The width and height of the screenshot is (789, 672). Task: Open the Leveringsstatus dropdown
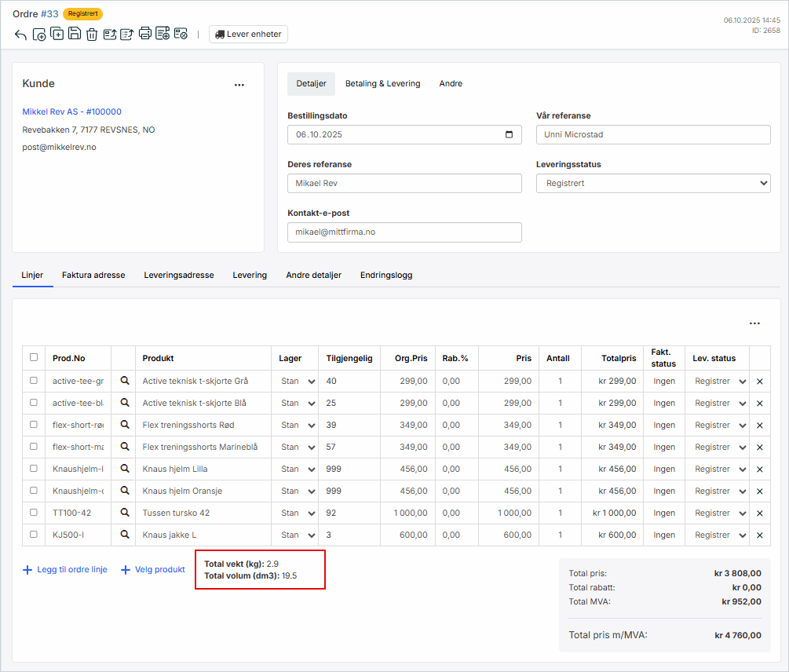tap(652, 183)
